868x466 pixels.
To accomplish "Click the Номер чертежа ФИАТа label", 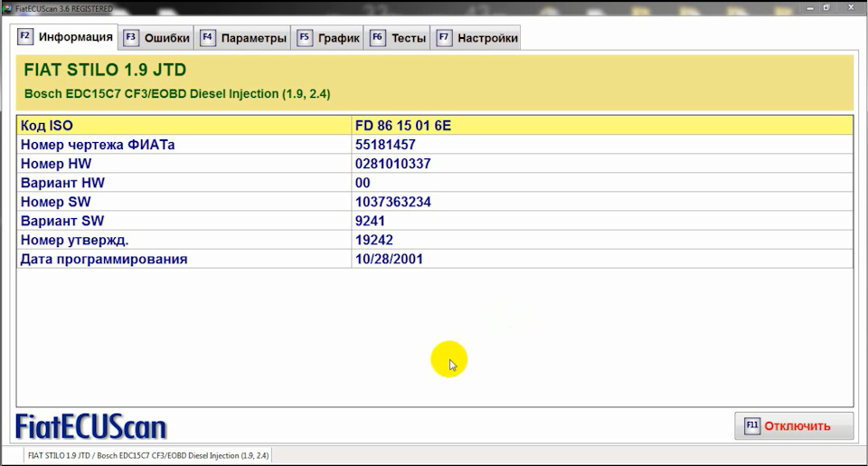I will (x=98, y=145).
